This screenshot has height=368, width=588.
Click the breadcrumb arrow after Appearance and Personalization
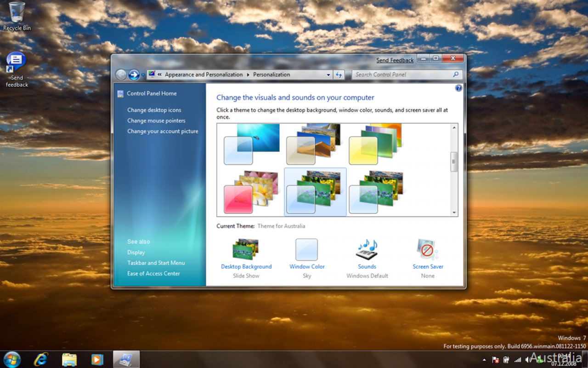[248, 75]
